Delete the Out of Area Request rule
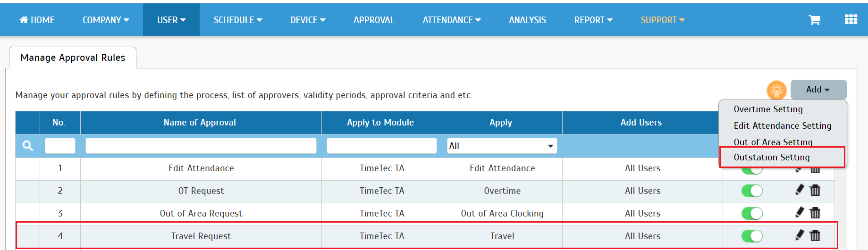The image size is (868, 250). 815,213
